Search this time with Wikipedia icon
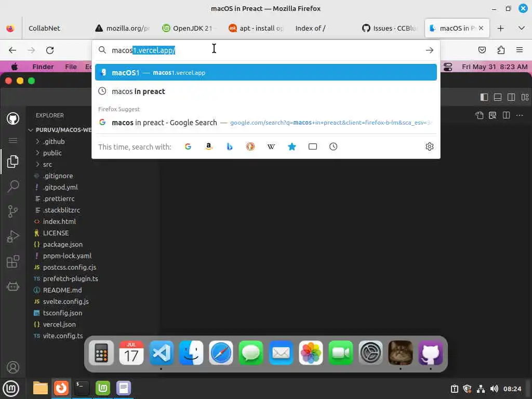Viewport: 532px width, 399px height. pyautogui.click(x=271, y=147)
